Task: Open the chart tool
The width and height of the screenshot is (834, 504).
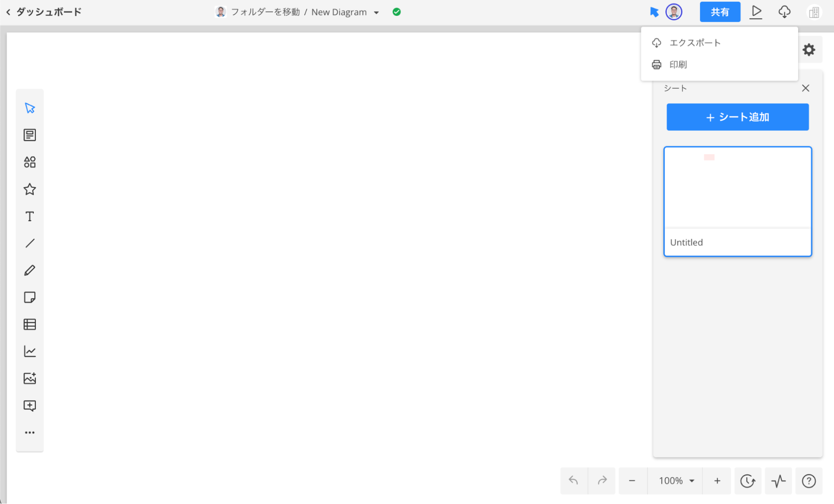Action: coord(30,351)
